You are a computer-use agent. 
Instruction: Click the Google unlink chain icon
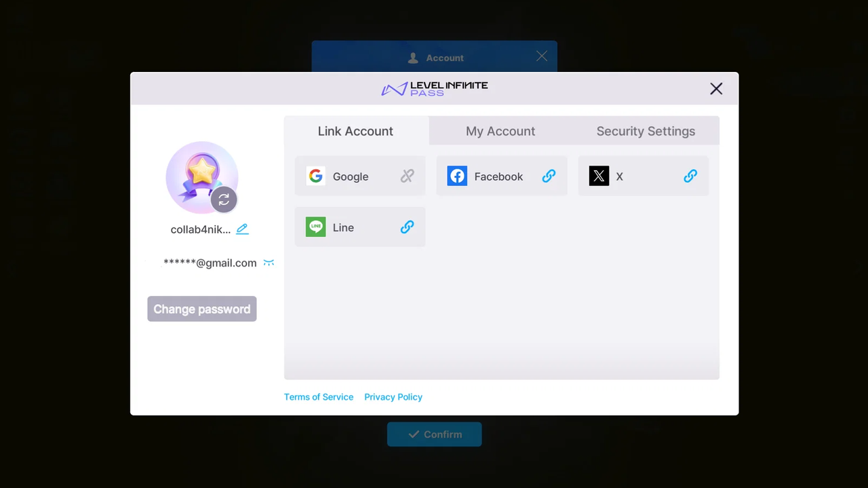[x=407, y=176]
